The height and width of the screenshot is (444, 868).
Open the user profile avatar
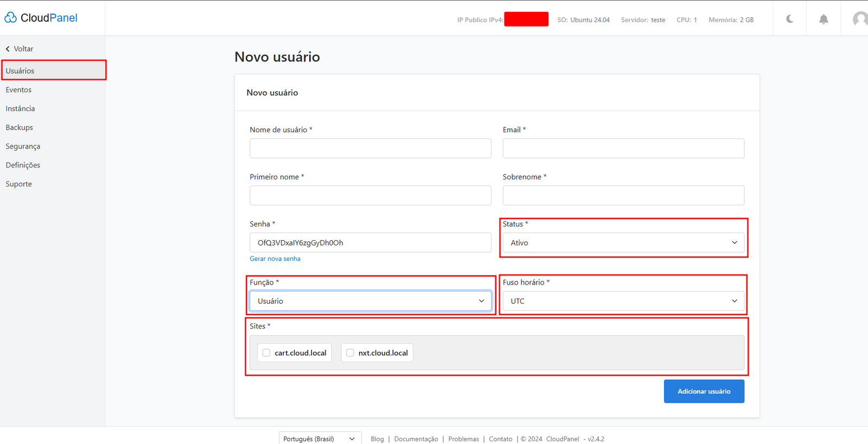click(860, 20)
